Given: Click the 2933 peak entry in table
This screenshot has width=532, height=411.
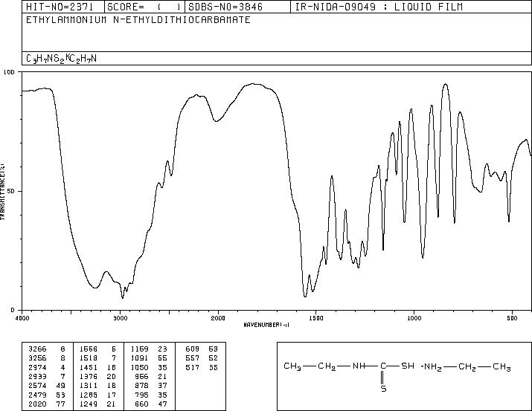Looking at the screenshot, I should pyautogui.click(x=37, y=376).
